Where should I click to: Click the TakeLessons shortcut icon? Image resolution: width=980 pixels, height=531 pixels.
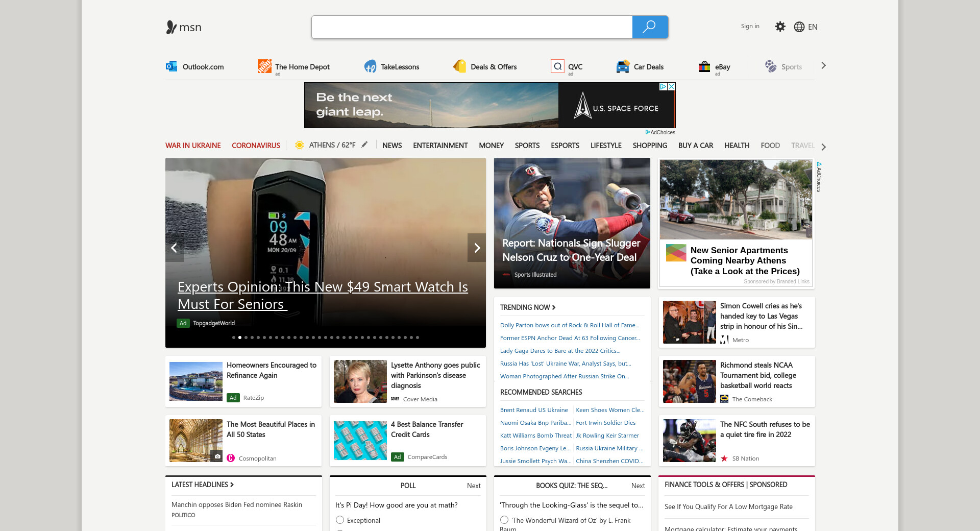(x=370, y=66)
